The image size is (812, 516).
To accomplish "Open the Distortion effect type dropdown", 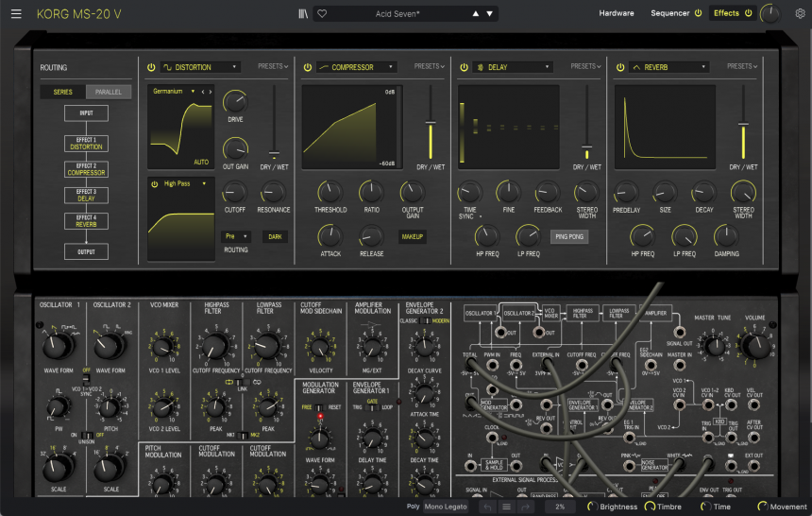I will (x=200, y=67).
